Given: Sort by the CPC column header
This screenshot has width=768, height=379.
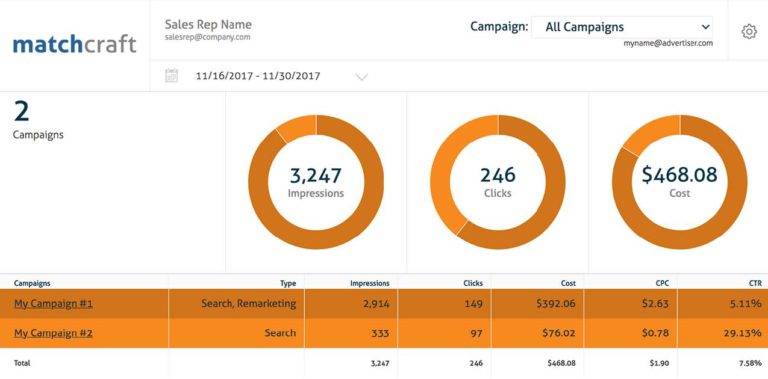Looking at the screenshot, I should (x=662, y=283).
